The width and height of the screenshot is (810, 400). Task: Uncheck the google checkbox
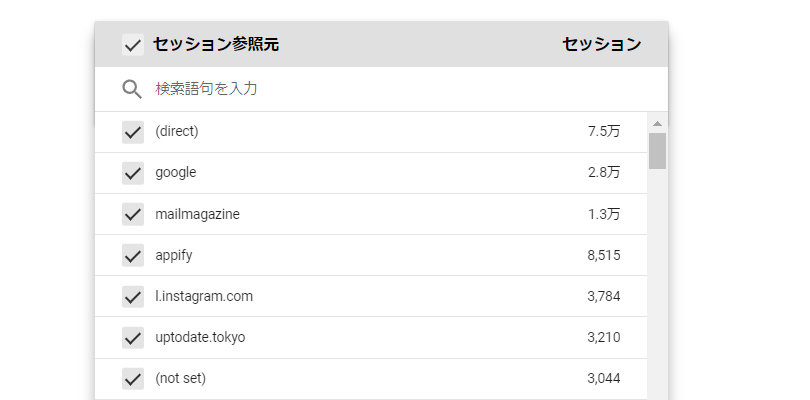[132, 172]
